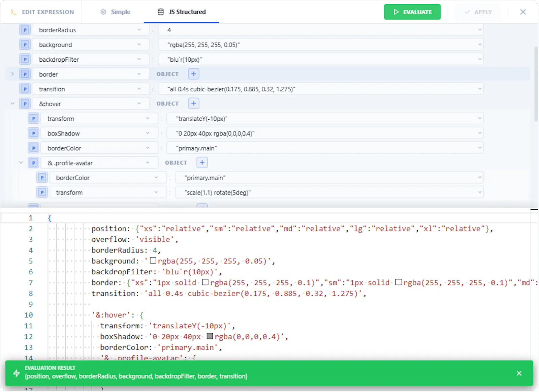Click the P type icon for border row
This screenshot has height=392, width=539.
pyautogui.click(x=25, y=74)
